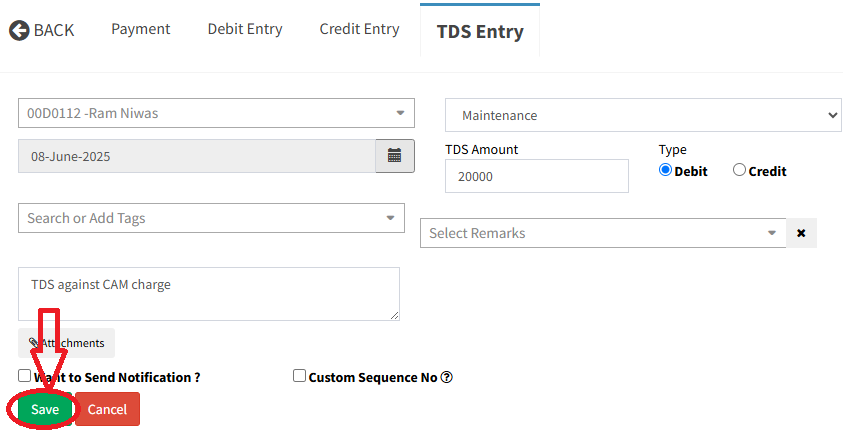Select the Credit radio button
This screenshot has height=431, width=843.
pos(740,170)
